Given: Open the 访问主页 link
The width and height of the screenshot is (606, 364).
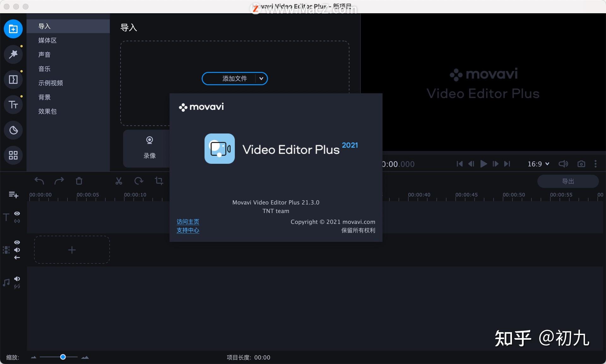Looking at the screenshot, I should [x=188, y=222].
